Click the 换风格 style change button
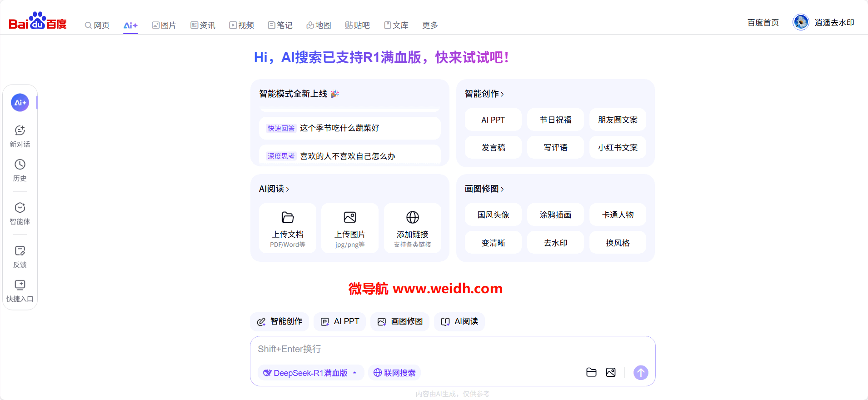This screenshot has height=400, width=868. click(618, 243)
